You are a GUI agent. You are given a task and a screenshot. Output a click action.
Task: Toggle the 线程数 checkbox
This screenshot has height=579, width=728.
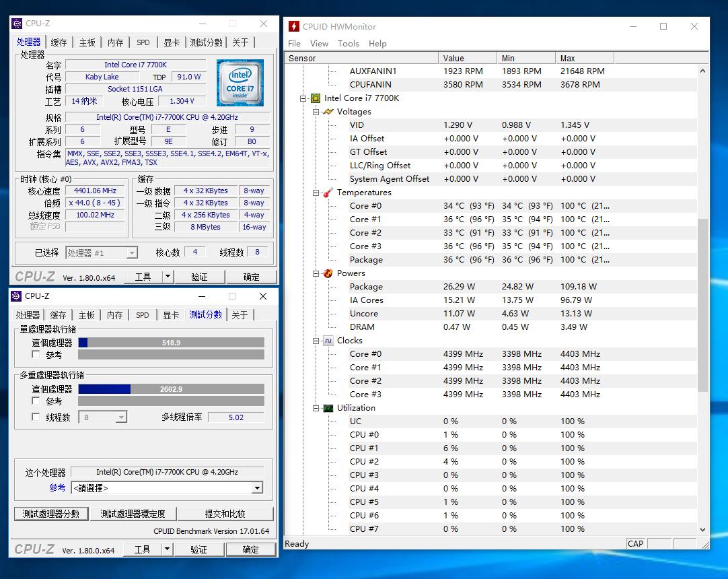[x=36, y=417]
